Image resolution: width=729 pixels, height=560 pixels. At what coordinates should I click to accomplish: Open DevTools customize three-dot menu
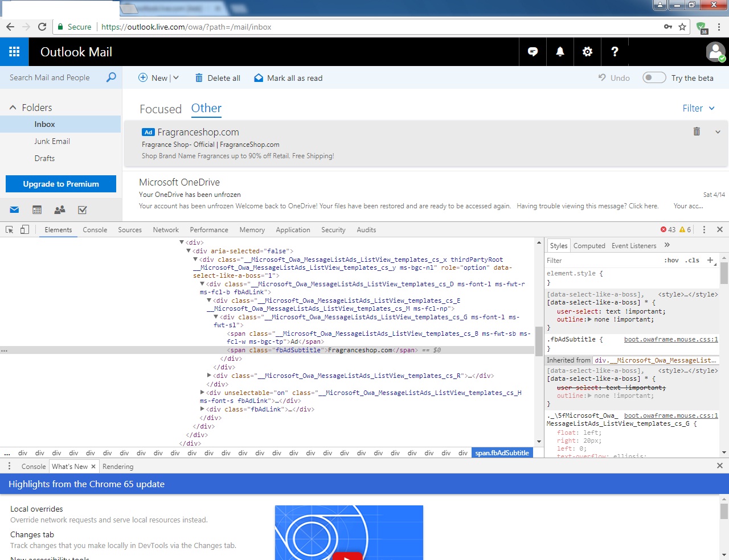point(704,229)
